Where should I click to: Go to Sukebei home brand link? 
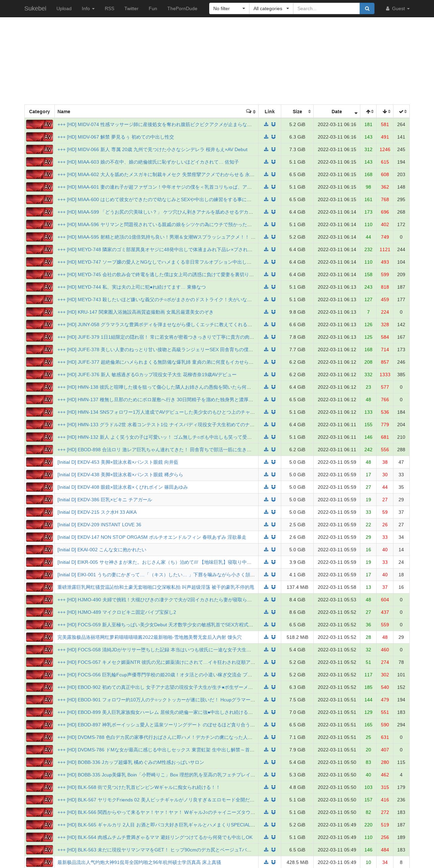coord(35,8)
